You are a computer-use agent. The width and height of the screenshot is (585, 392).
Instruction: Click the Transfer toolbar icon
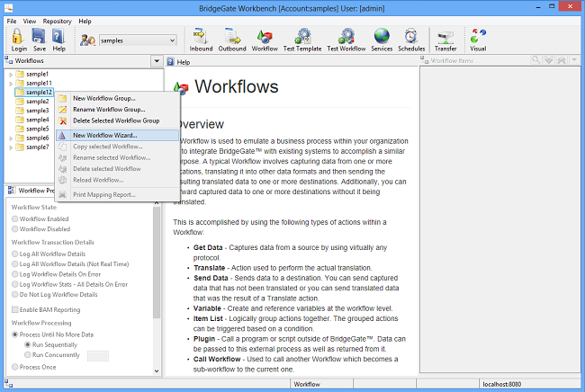445,39
